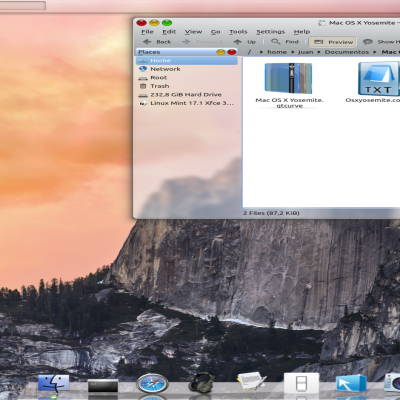Open the white file cabinet dock icon
Image resolution: width=400 pixels, height=400 pixels.
point(301,383)
